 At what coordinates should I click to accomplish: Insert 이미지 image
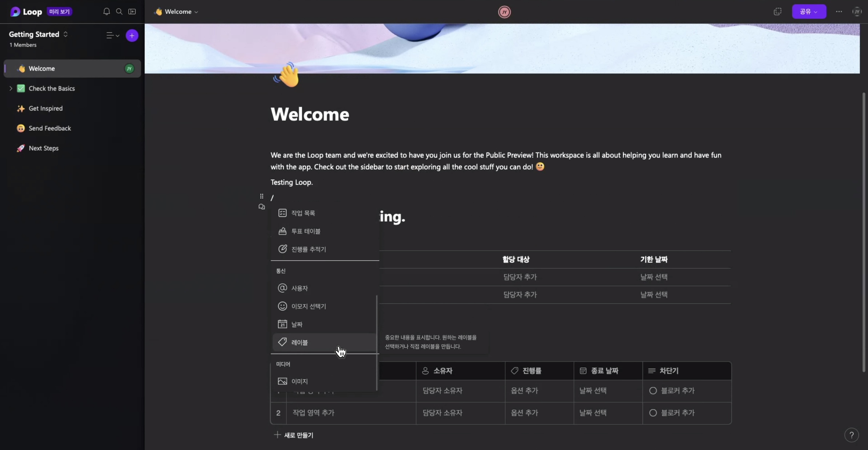(325, 381)
